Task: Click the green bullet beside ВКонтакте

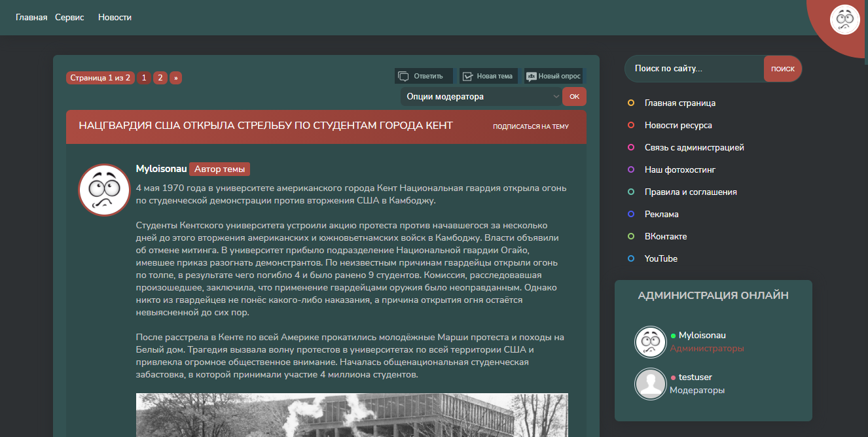Action: click(631, 236)
